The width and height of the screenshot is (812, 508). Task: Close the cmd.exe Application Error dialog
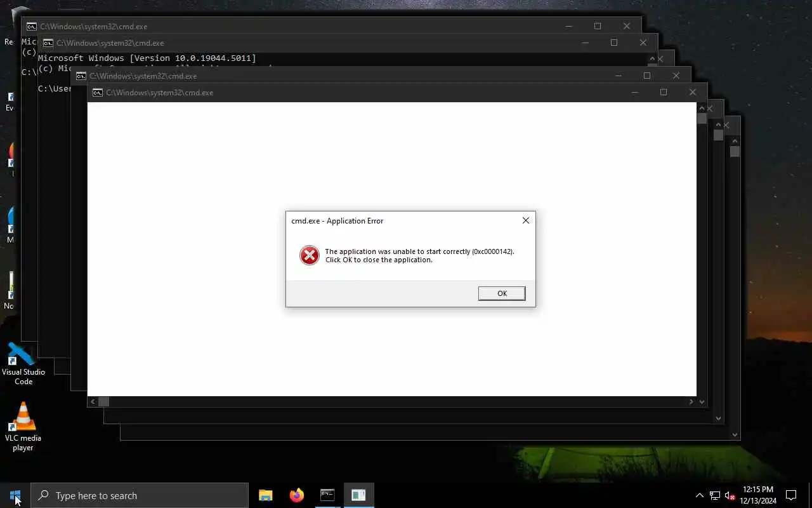click(525, 220)
